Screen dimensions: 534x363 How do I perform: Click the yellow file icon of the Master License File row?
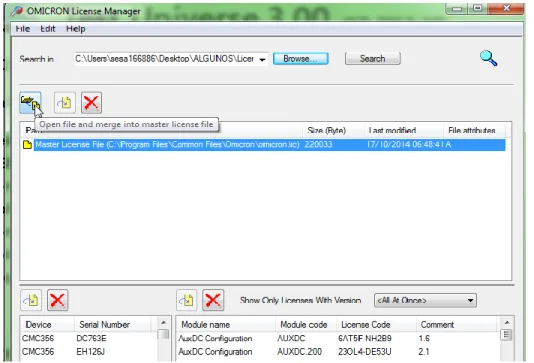tap(27, 145)
